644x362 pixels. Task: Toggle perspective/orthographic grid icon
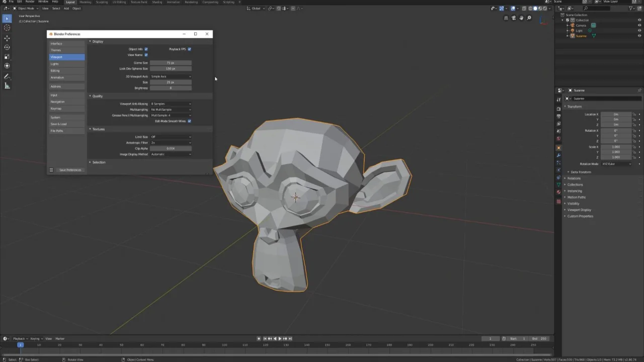(506, 18)
